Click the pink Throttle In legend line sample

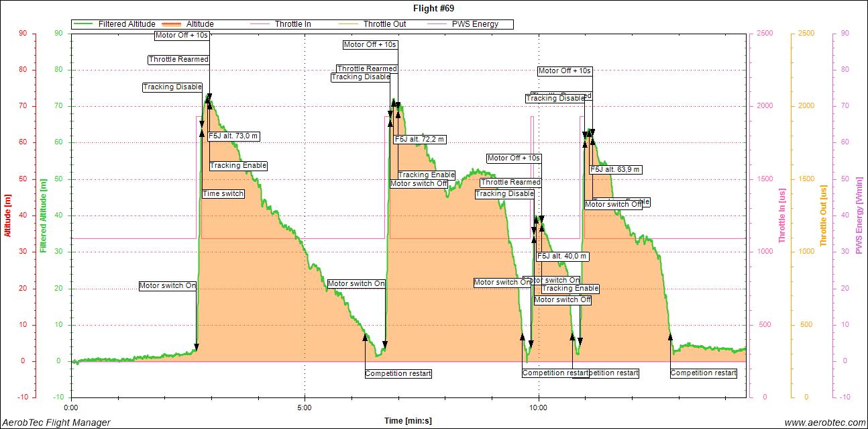click(x=260, y=24)
